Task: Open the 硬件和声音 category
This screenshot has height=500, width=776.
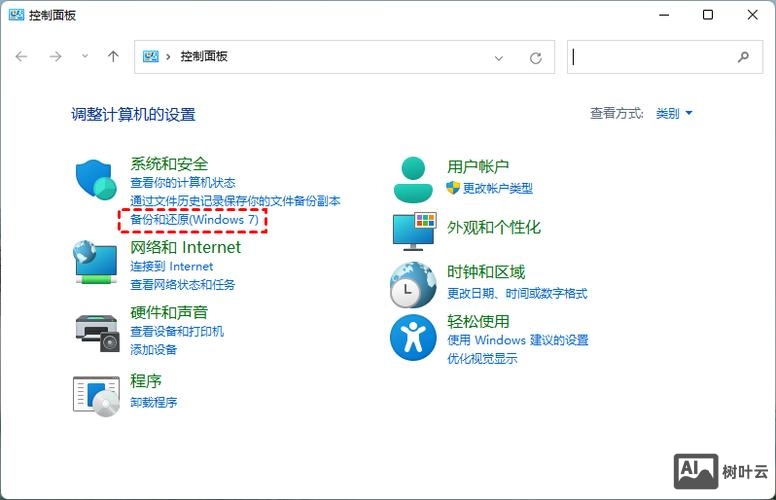Action: click(169, 312)
